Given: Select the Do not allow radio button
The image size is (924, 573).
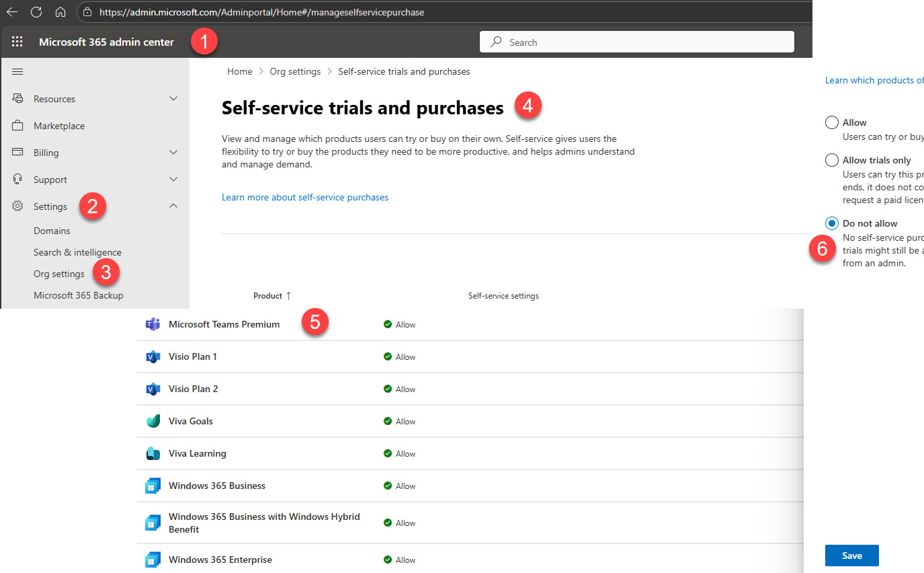Looking at the screenshot, I should point(832,223).
